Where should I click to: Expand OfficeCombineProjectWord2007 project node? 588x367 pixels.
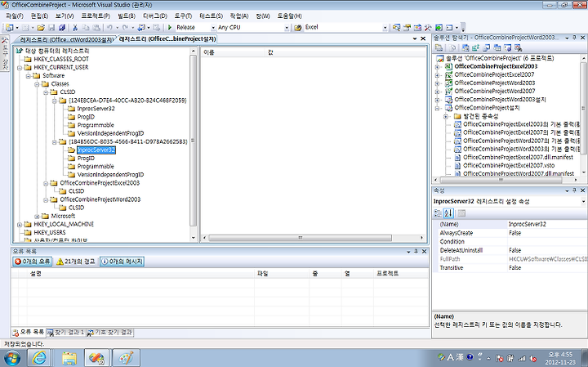pyautogui.click(x=437, y=92)
